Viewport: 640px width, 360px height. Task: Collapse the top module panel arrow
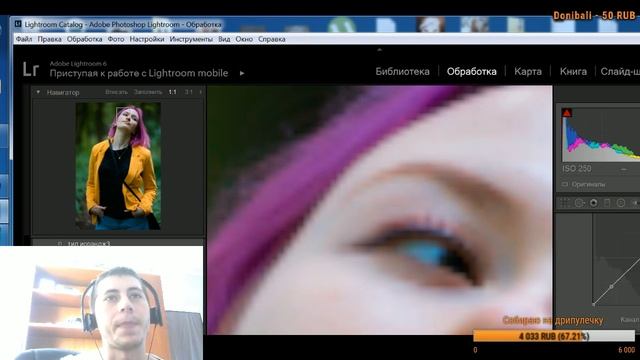380,49
